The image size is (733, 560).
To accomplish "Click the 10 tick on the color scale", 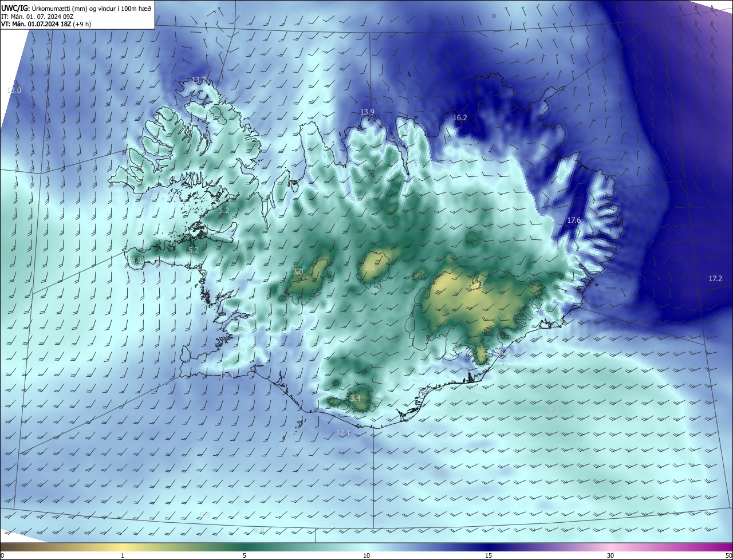I will [366, 555].
